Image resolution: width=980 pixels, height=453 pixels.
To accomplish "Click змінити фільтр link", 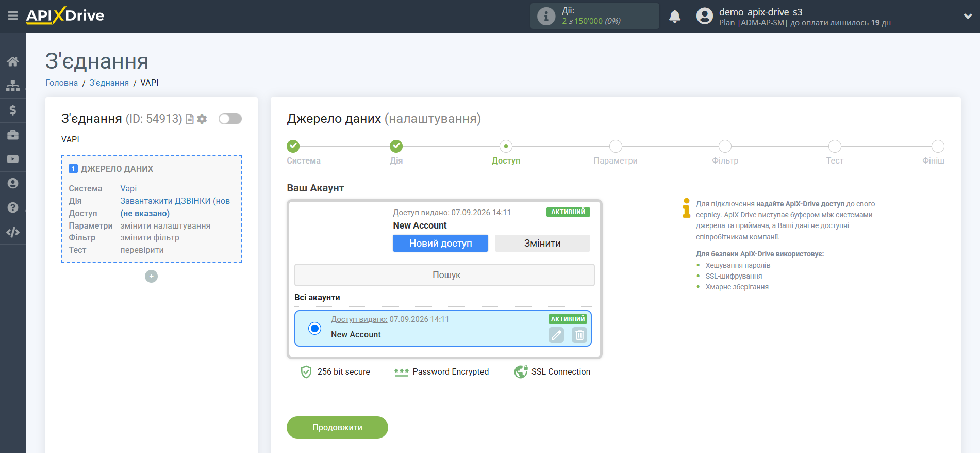I will [150, 237].
